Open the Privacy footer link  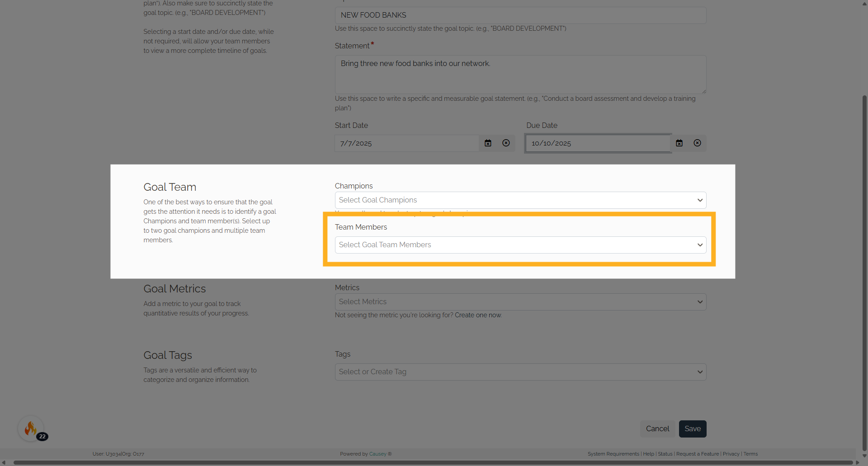(731, 454)
